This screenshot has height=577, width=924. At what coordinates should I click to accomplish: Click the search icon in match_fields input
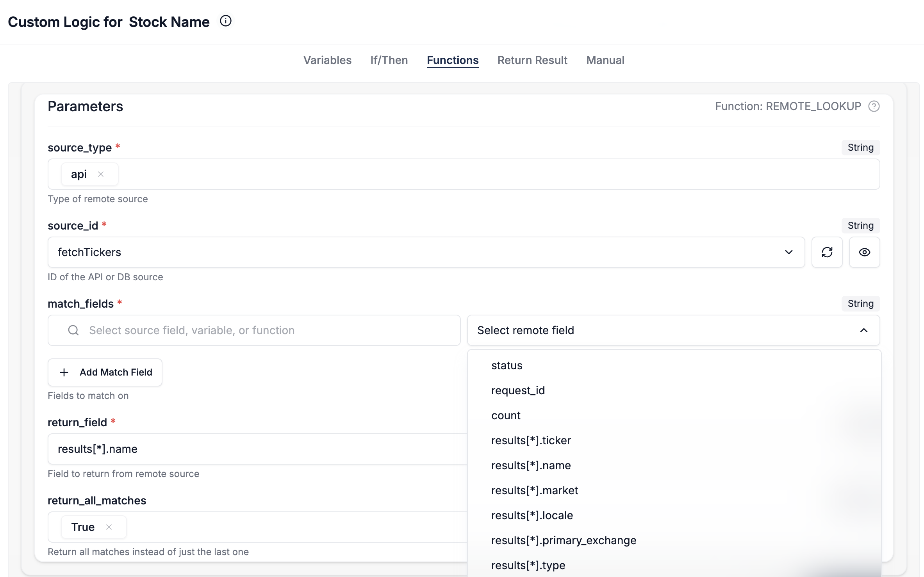(x=73, y=330)
